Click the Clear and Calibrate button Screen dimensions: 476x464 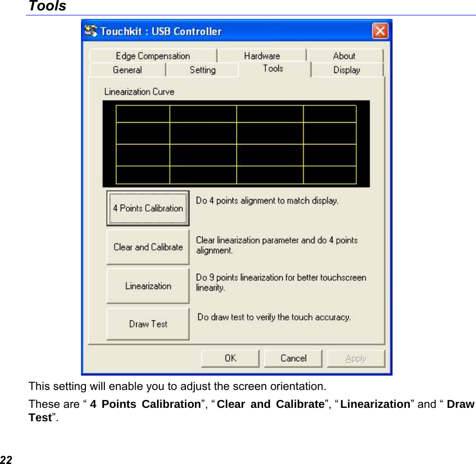(147, 246)
